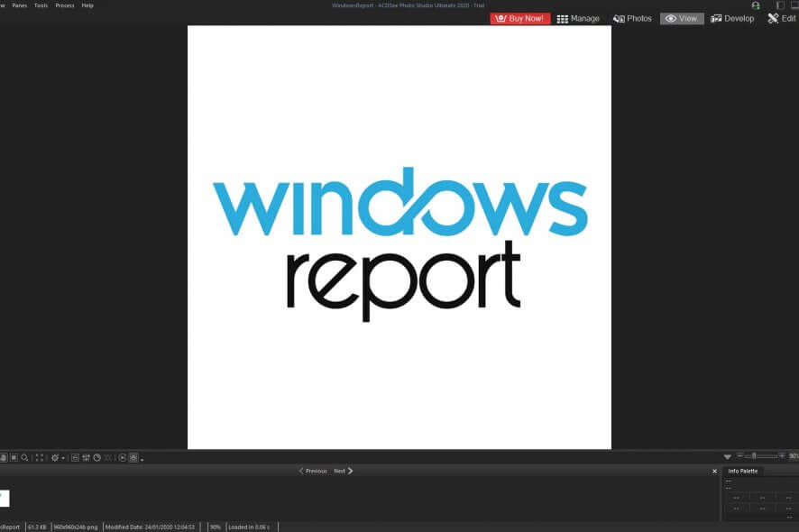The height and width of the screenshot is (532, 799).
Task: Click the zoom out minus button
Action: 739,455
